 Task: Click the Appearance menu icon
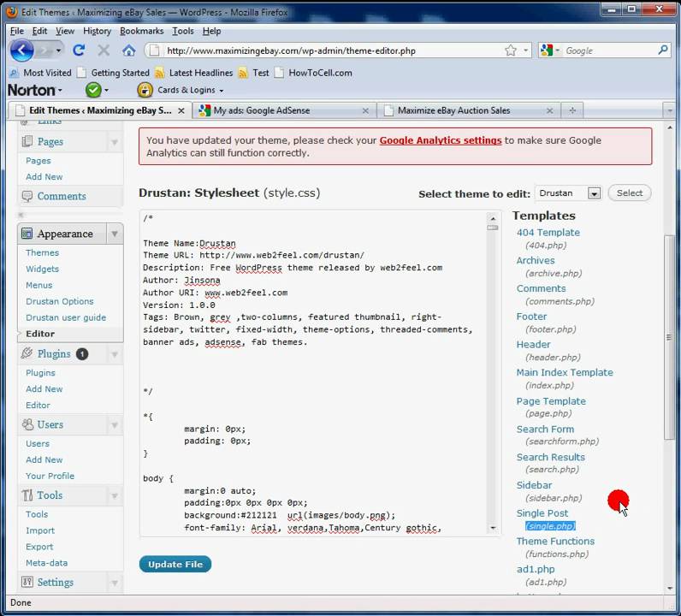27,234
